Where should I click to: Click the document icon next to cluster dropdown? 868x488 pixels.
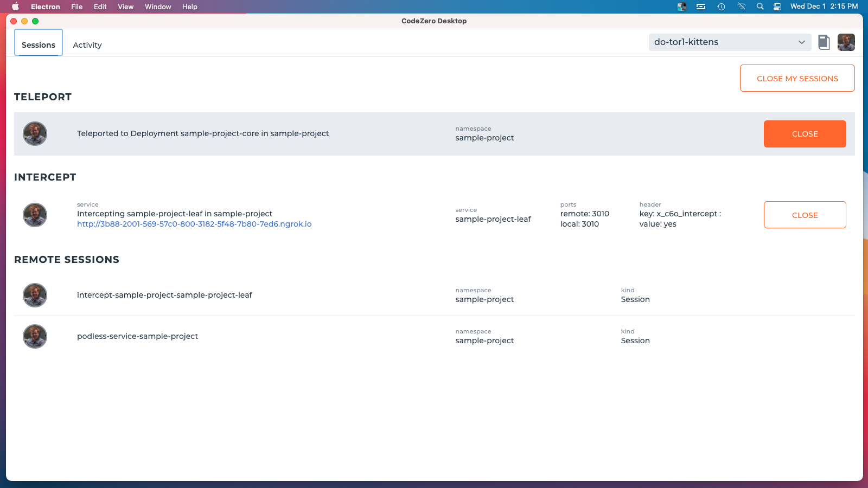pos(824,42)
